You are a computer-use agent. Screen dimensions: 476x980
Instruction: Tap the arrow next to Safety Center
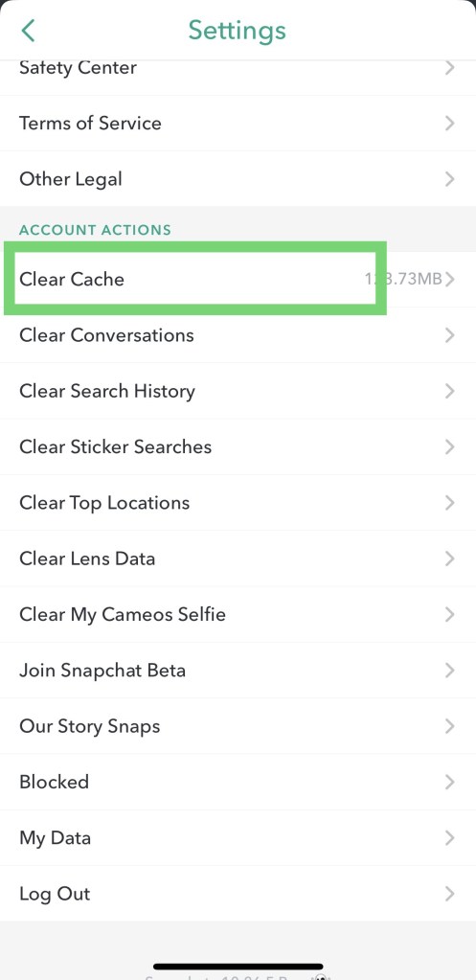point(449,67)
